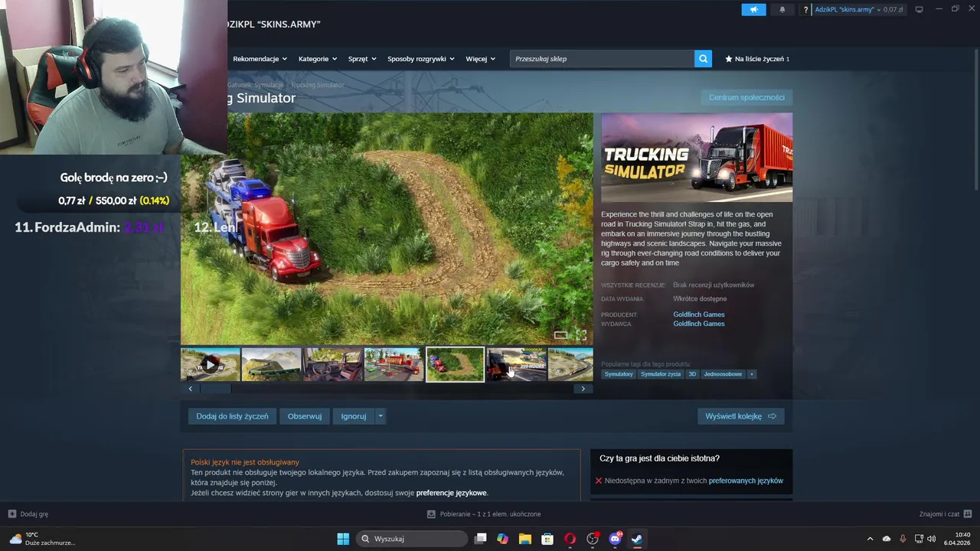This screenshot has width=980, height=551.
Task: Select the 'Symulator życia' tag
Action: (661, 374)
